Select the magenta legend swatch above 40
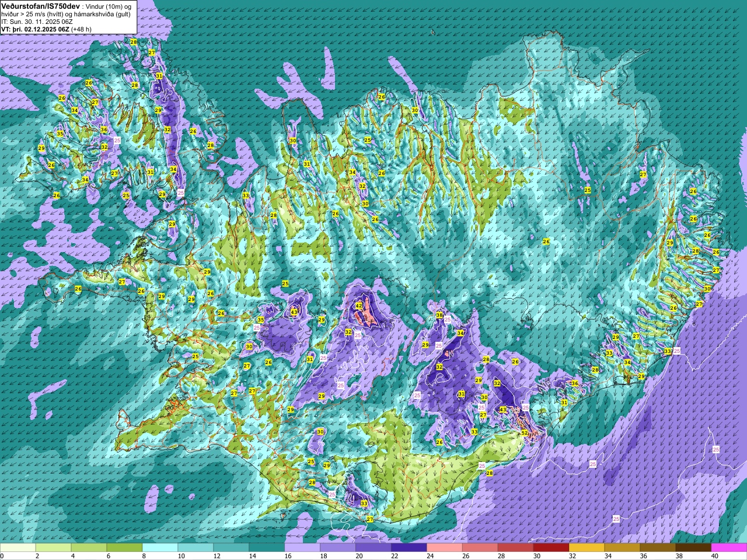The width and height of the screenshot is (747, 560). pyautogui.click(x=729, y=548)
